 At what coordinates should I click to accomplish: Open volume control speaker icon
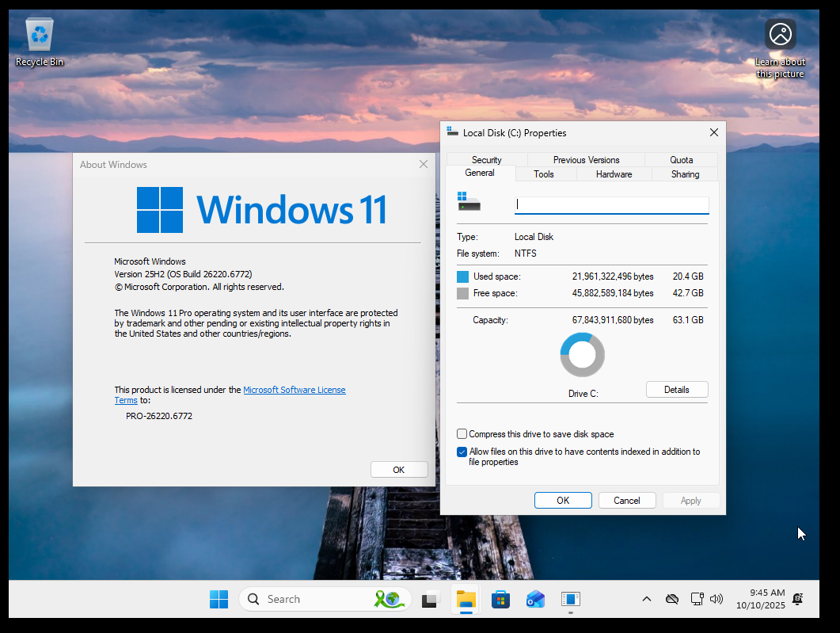[716, 599]
